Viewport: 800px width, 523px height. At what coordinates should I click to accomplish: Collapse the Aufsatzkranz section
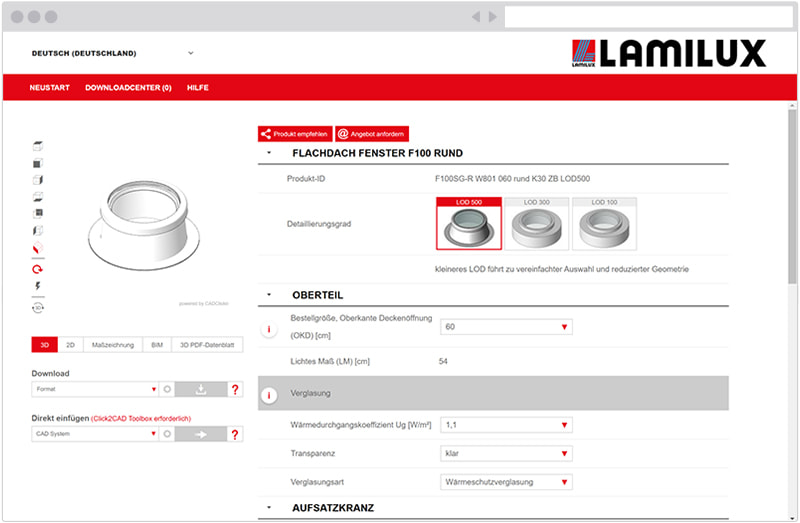point(269,508)
